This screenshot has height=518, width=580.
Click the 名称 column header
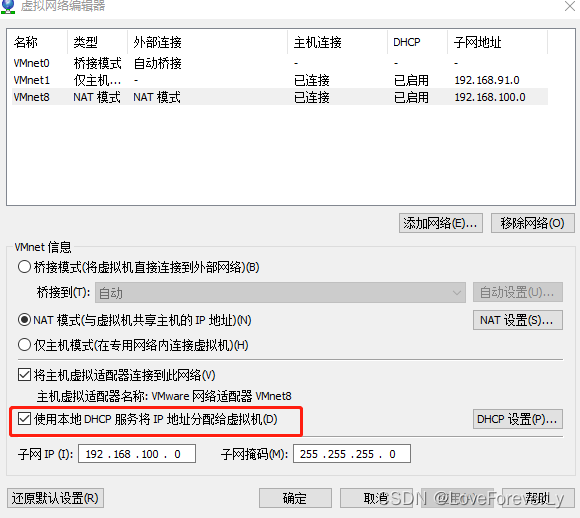[38, 42]
